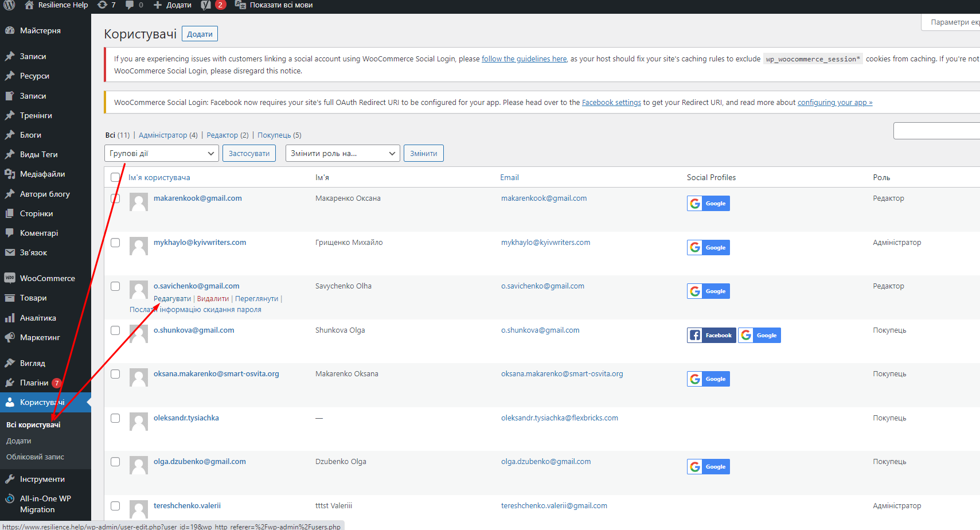
Task: Open the Обліковий запис submenu item
Action: (35, 457)
